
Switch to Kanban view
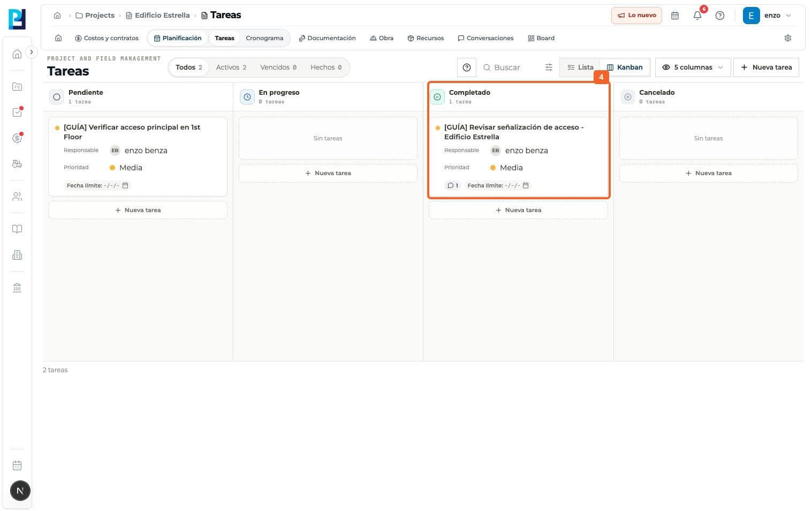(625, 67)
